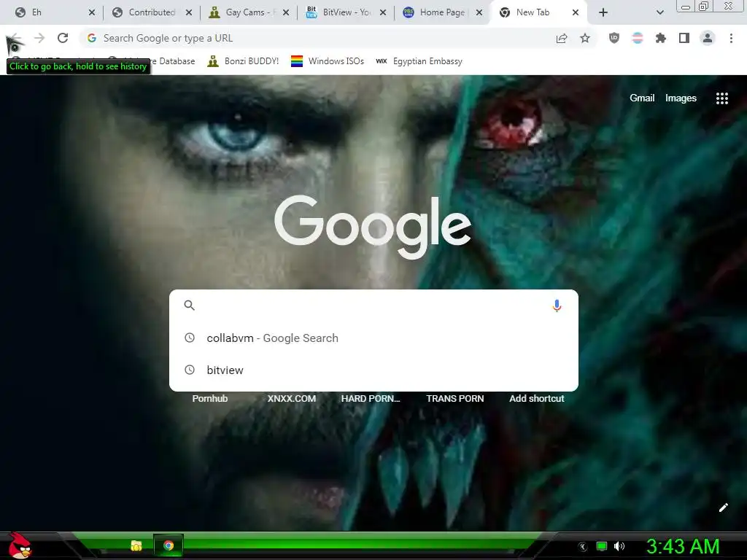Click the forward navigation arrow
Viewport: 747px width, 560px height.
39,38
